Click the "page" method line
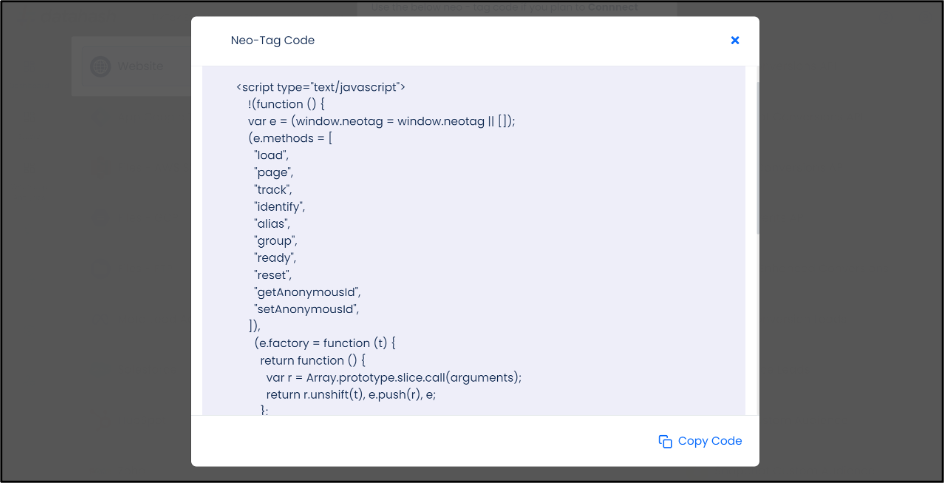Viewport: 945px width, 483px height. [274, 172]
